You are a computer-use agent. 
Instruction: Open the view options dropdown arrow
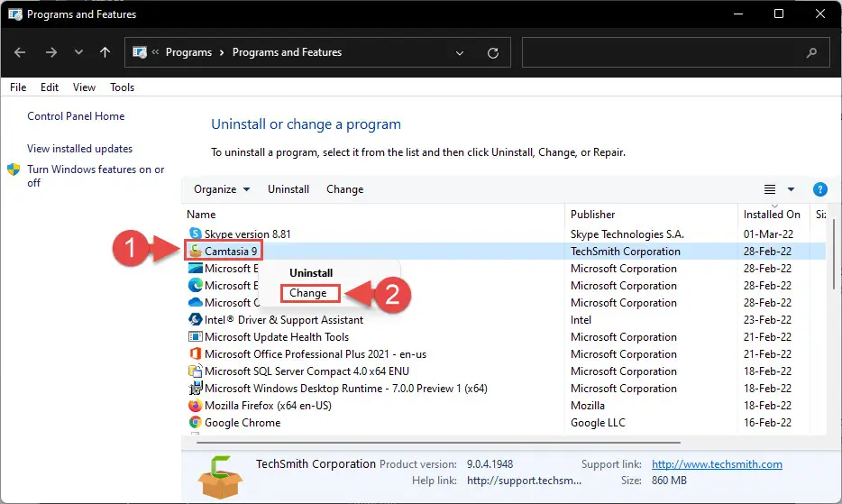click(x=791, y=189)
